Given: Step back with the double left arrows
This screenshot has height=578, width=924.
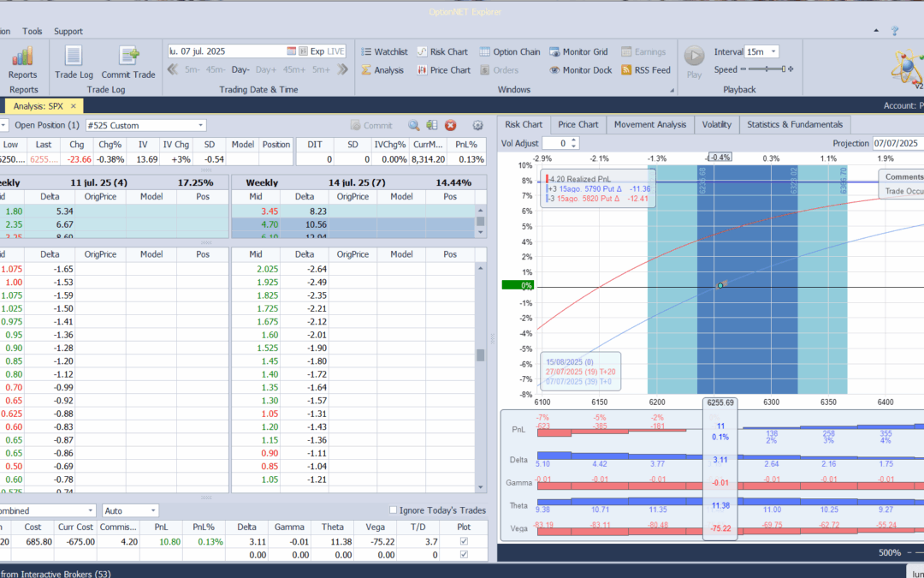Looking at the screenshot, I should point(173,69).
